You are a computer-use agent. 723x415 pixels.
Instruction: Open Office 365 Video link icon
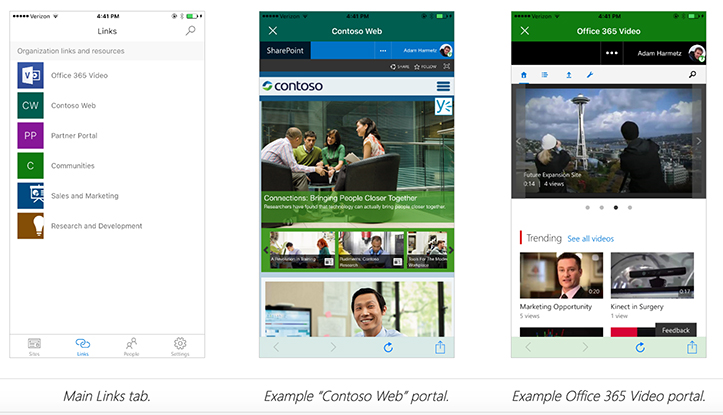(30, 75)
